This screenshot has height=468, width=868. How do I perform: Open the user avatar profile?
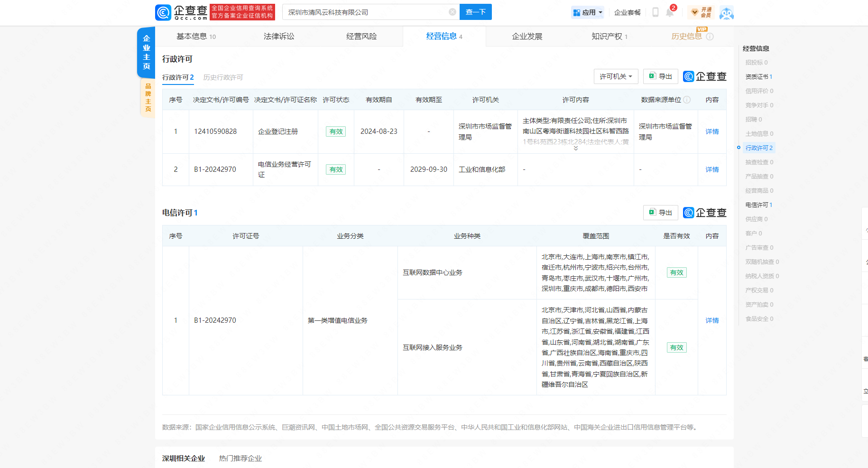(x=726, y=13)
